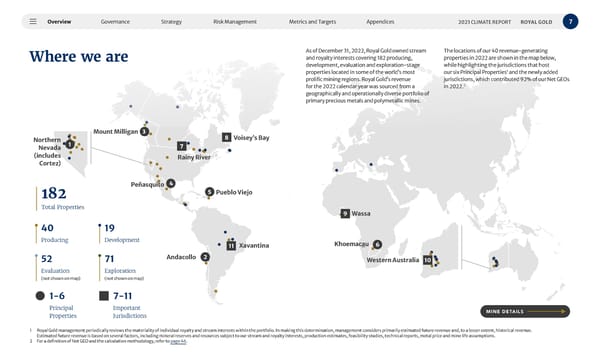Open the Strategy tab
Viewport: 600px width, 364px height.
point(171,22)
